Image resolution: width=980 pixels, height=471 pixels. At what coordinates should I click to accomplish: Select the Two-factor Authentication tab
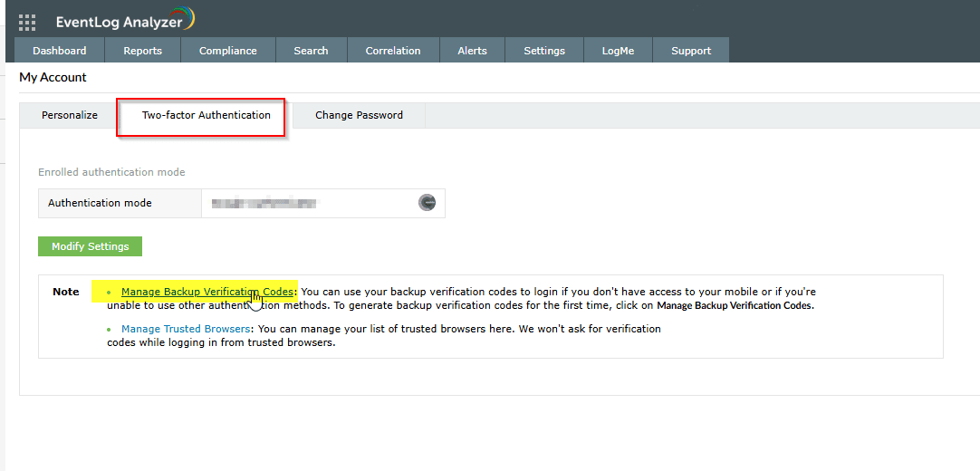point(207,116)
